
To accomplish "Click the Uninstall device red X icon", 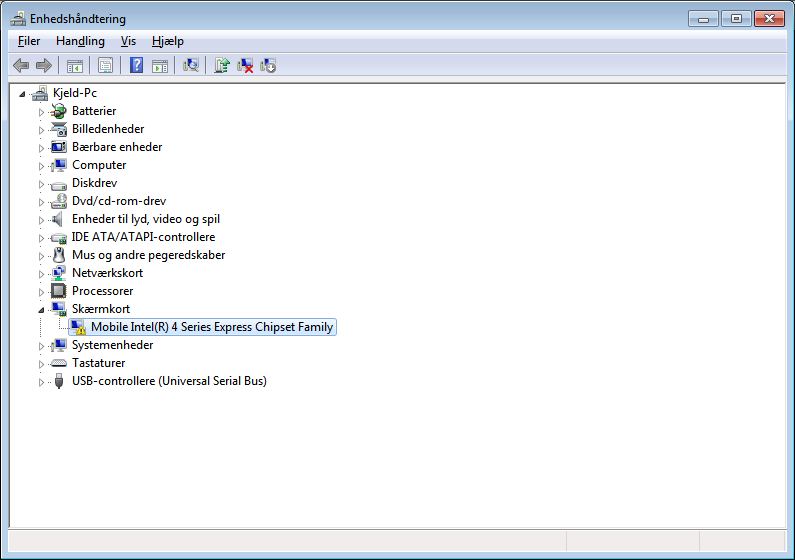I will (245, 66).
